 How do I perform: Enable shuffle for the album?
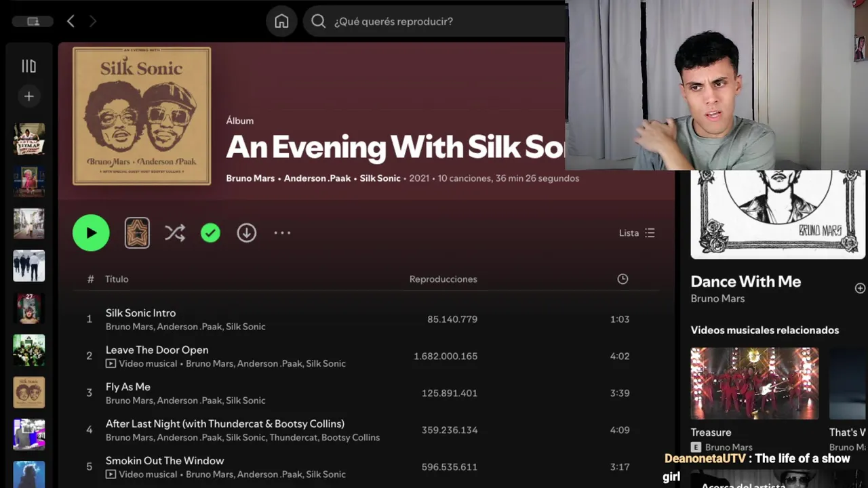(174, 232)
